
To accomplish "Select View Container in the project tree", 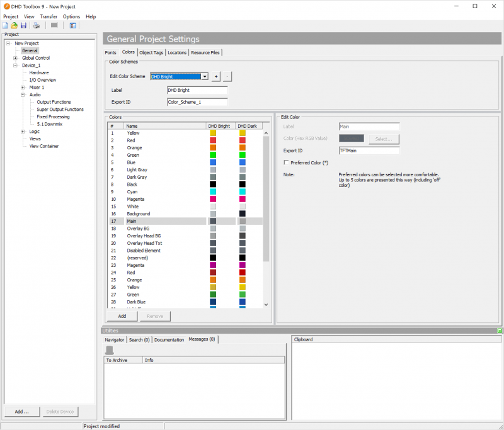I will pyautogui.click(x=44, y=146).
